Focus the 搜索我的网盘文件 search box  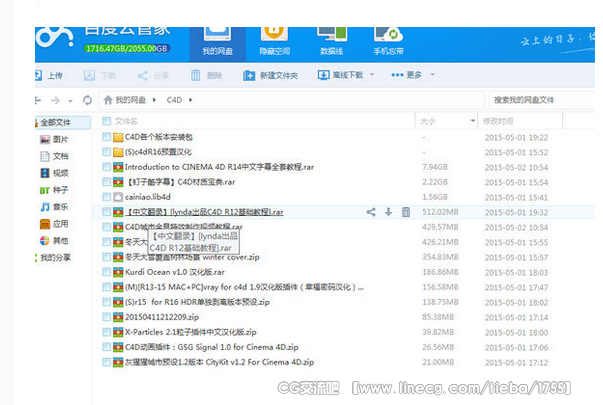click(542, 100)
